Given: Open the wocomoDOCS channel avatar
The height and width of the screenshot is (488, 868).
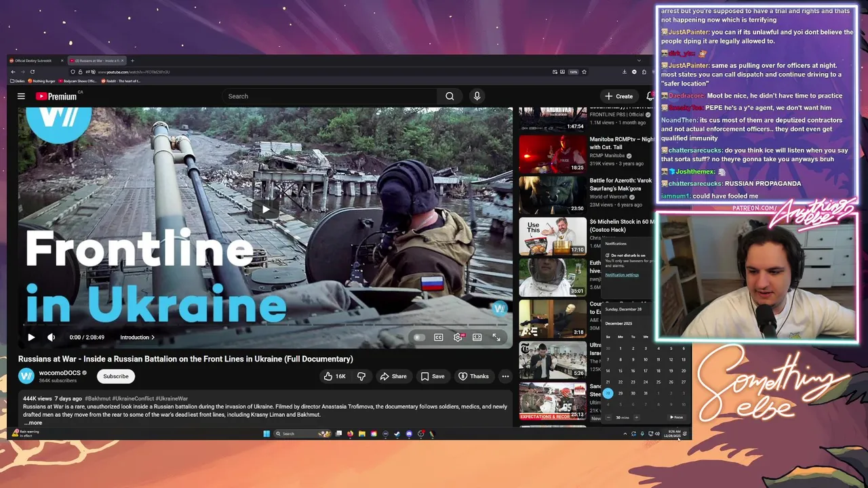Looking at the screenshot, I should 26,376.
